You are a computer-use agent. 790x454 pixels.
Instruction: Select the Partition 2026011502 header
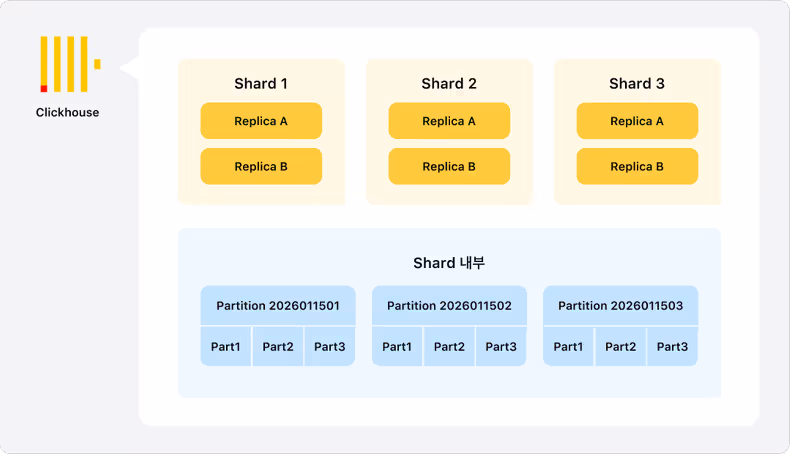point(449,306)
